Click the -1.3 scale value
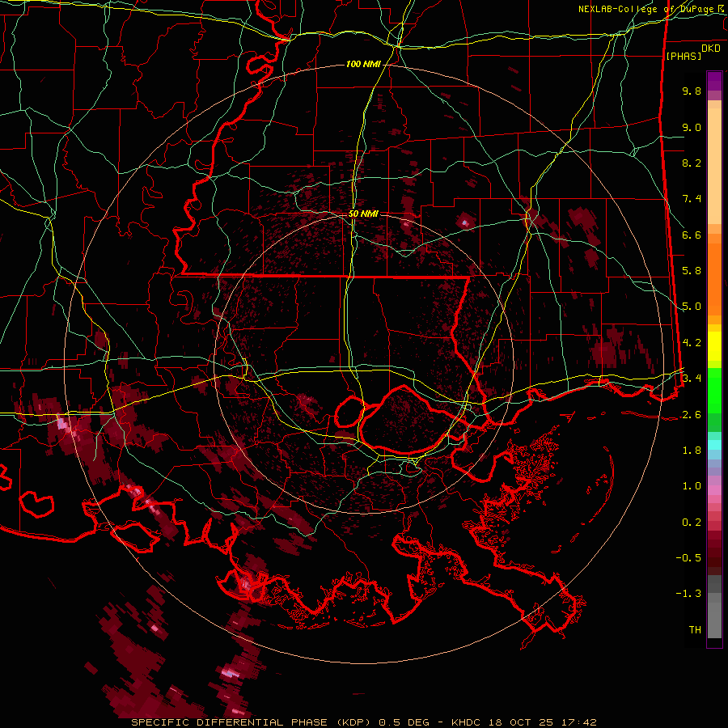Screen dimensions: 728x728 pyautogui.click(x=688, y=594)
